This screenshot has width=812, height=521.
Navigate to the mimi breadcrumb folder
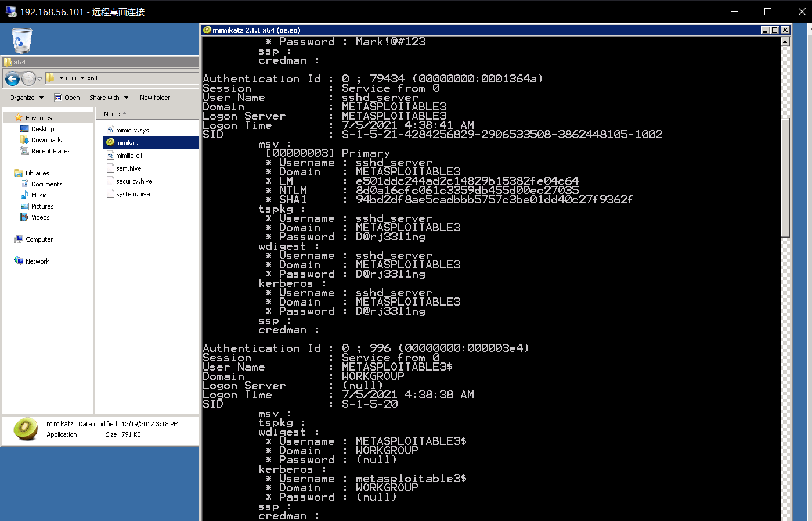click(71, 78)
